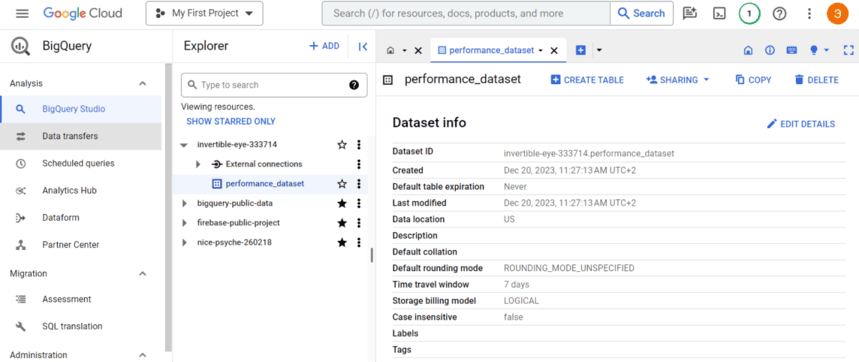Click the home icon in the tab toolbar
Screen dimensions: 859x362
pyautogui.click(x=748, y=50)
